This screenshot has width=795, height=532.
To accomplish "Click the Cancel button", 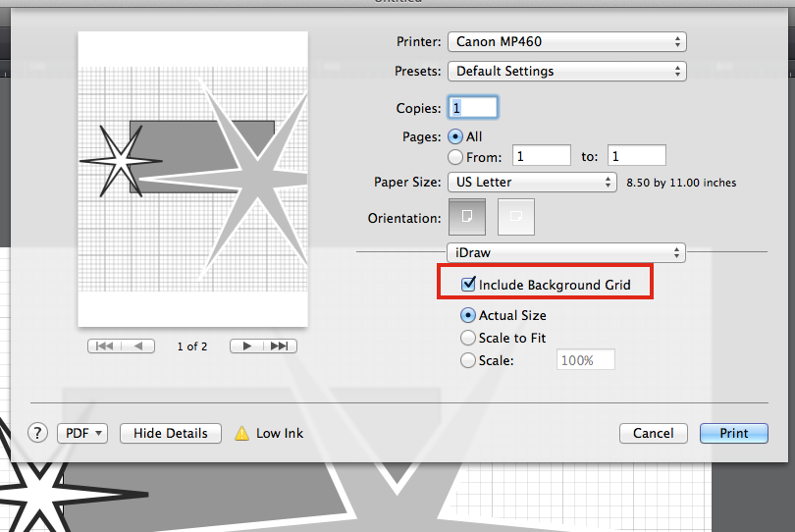I will click(653, 433).
